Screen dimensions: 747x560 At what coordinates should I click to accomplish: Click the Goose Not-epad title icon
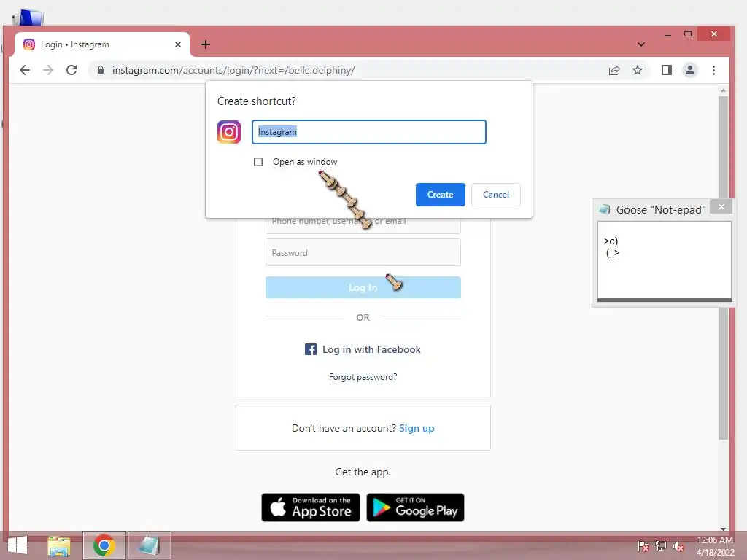pyautogui.click(x=605, y=209)
